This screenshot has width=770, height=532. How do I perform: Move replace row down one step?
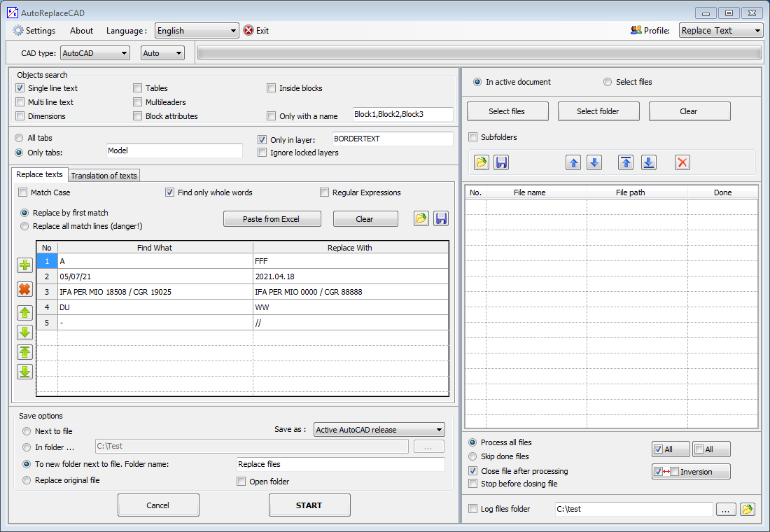(x=24, y=332)
